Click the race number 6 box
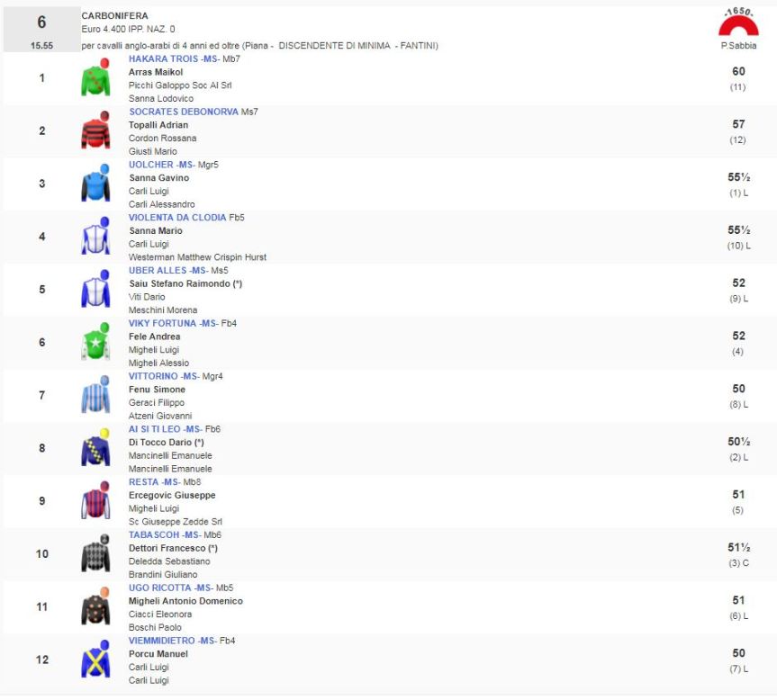Viewport: 777px width, 700px height. click(41, 30)
